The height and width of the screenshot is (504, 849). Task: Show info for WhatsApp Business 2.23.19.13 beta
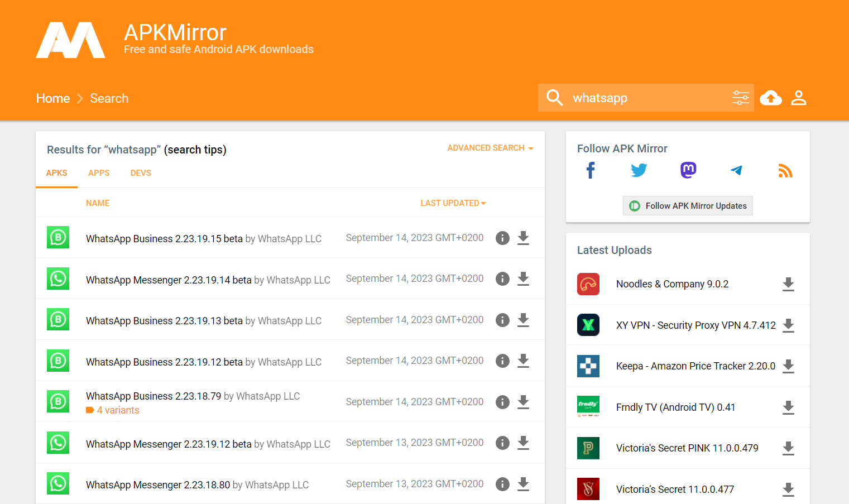(502, 320)
